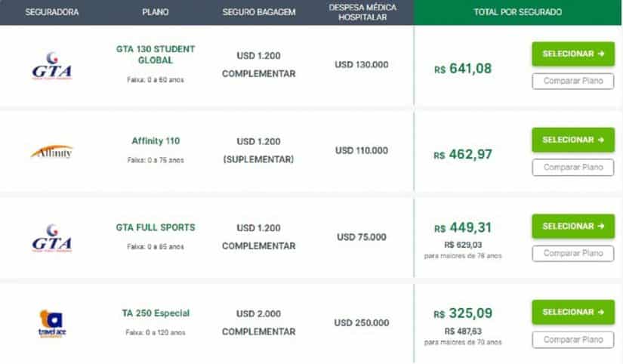Click the Seguro Bagagem column header
Image resolution: width=623 pixels, height=364 pixels.
coord(259,12)
